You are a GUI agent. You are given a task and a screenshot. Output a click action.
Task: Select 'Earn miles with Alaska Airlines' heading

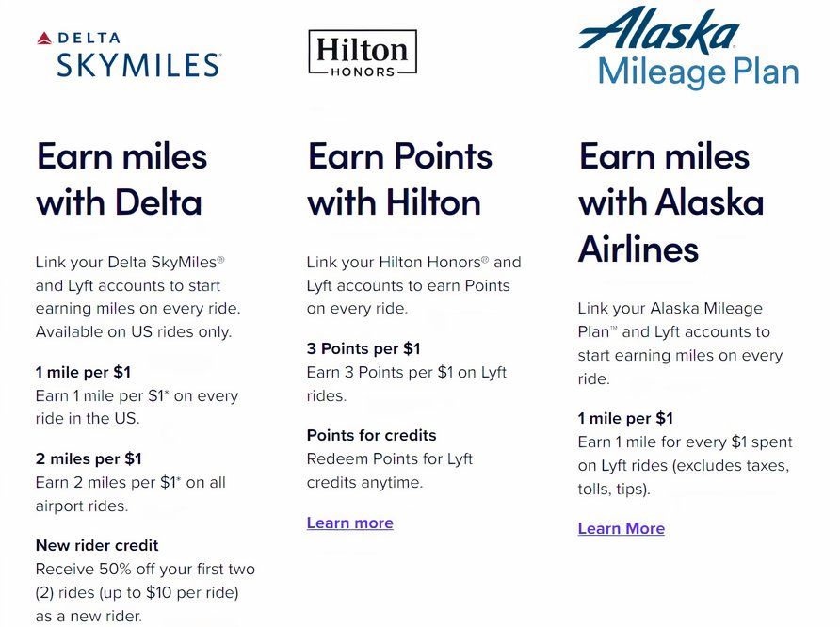(x=670, y=202)
